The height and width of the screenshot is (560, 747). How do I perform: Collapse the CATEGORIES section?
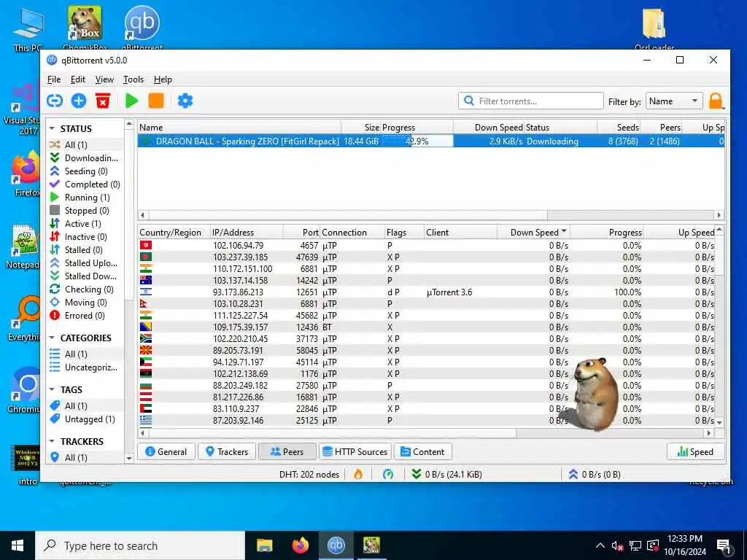52,338
